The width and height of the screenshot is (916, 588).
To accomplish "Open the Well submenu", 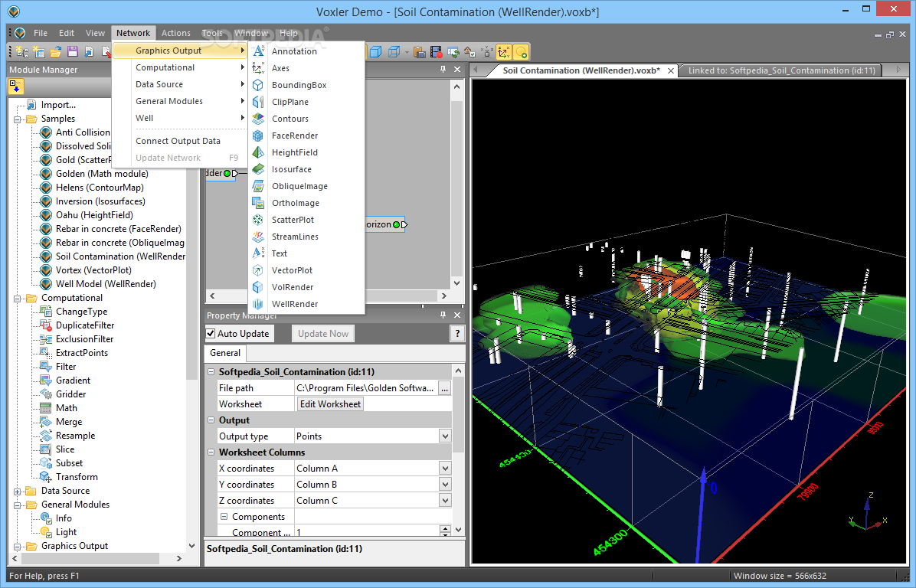I will (x=180, y=118).
